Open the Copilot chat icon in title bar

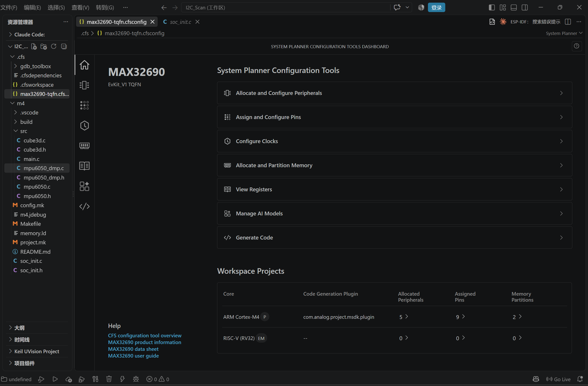click(x=397, y=7)
